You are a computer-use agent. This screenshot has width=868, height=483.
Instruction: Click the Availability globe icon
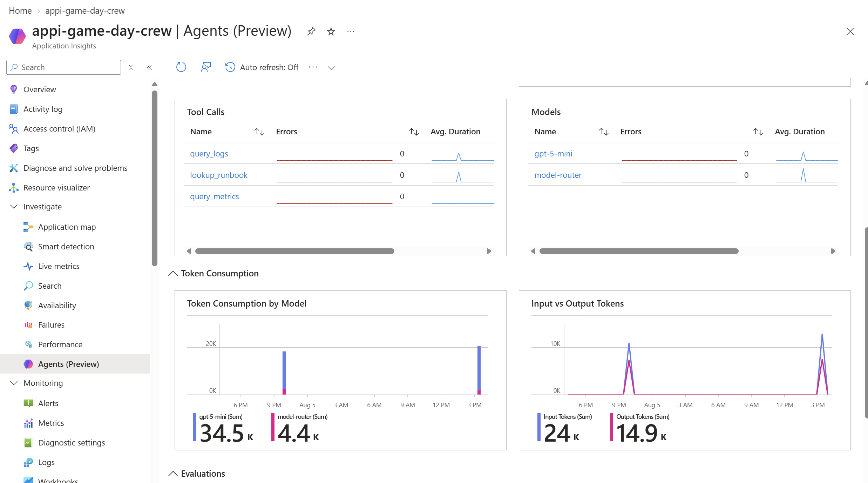[28, 306]
